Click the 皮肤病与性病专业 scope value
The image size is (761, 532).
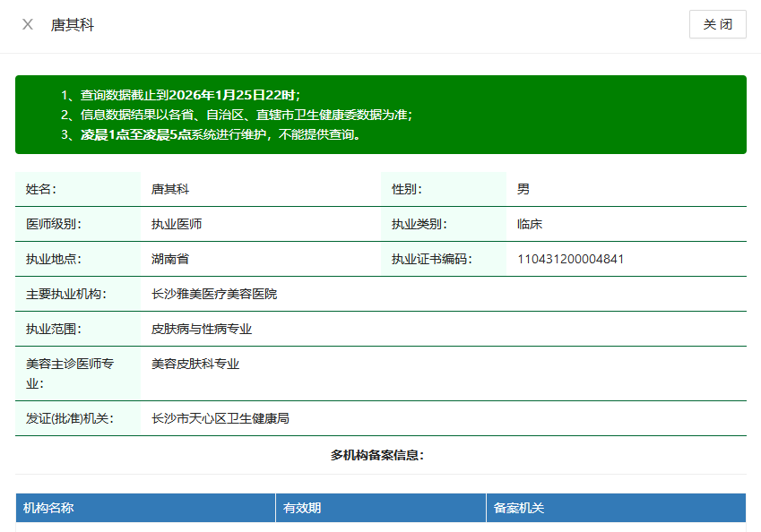202,329
